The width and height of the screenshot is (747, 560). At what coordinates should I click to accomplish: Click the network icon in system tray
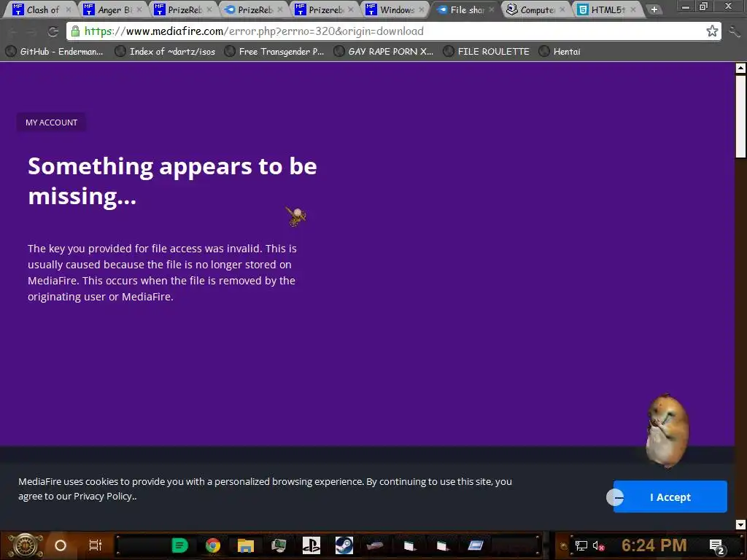pos(581,545)
